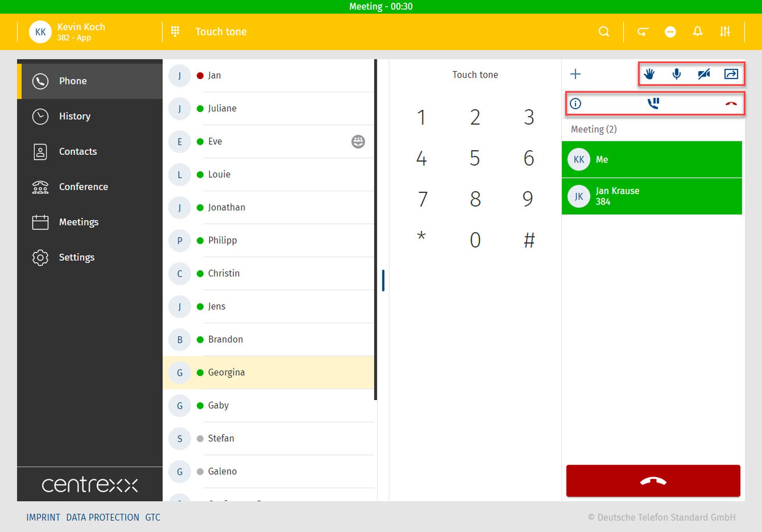Open the Conference section
Viewport: 762px width, 532px height.
[x=83, y=187]
